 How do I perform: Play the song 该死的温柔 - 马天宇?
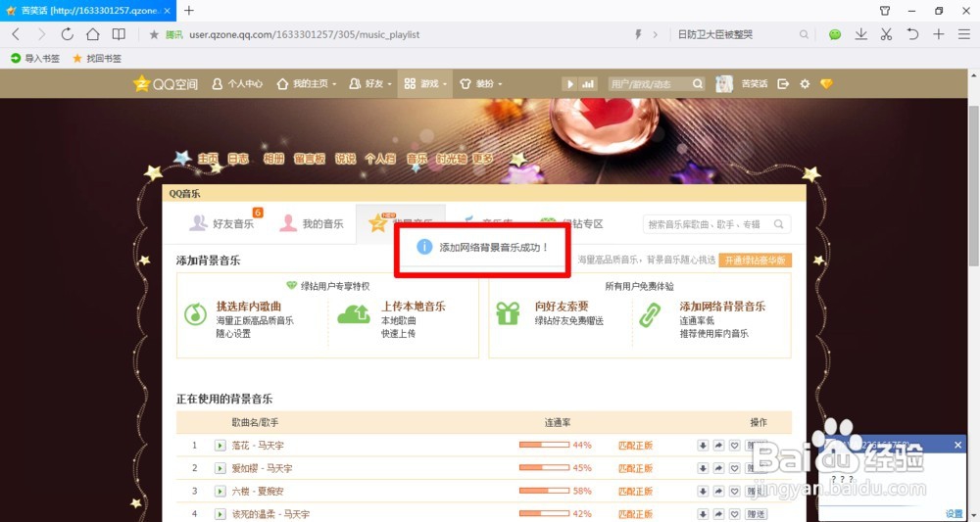pos(220,514)
